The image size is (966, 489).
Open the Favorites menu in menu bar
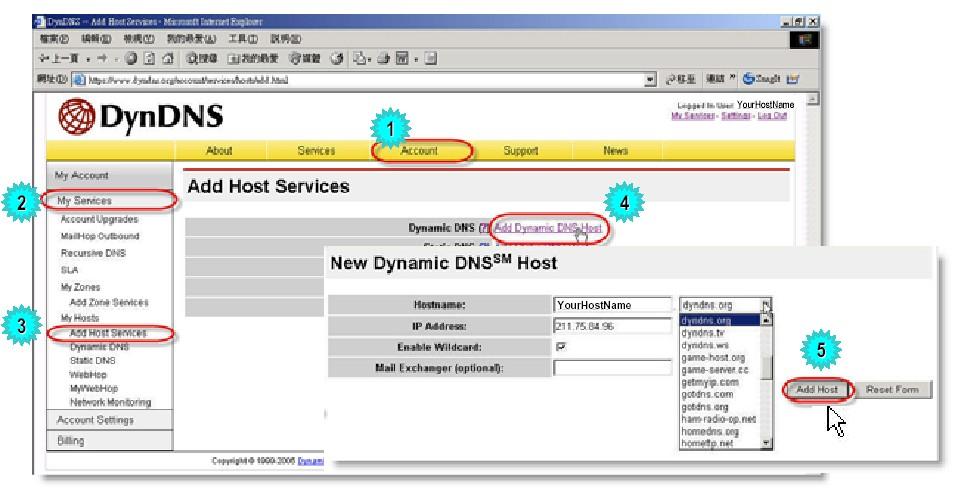[x=191, y=39]
